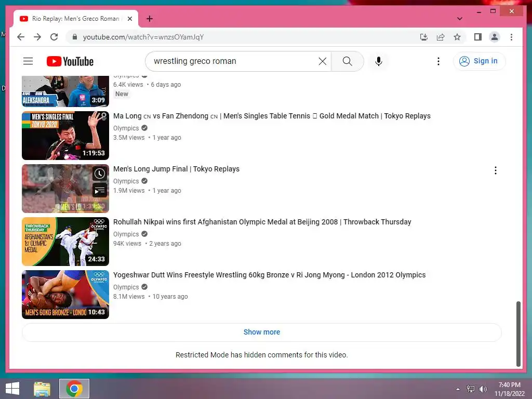
Task: Open the YouTube hamburger guide menu
Action: pos(28,61)
